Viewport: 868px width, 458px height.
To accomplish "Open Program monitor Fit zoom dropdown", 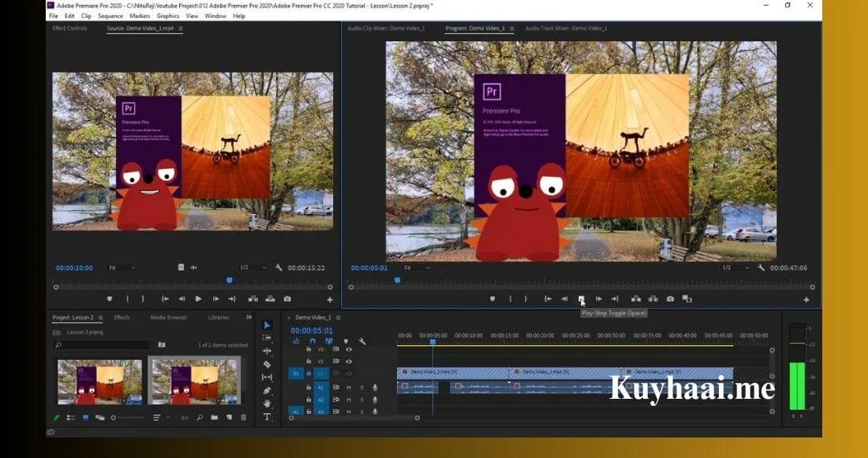I will pyautogui.click(x=417, y=268).
